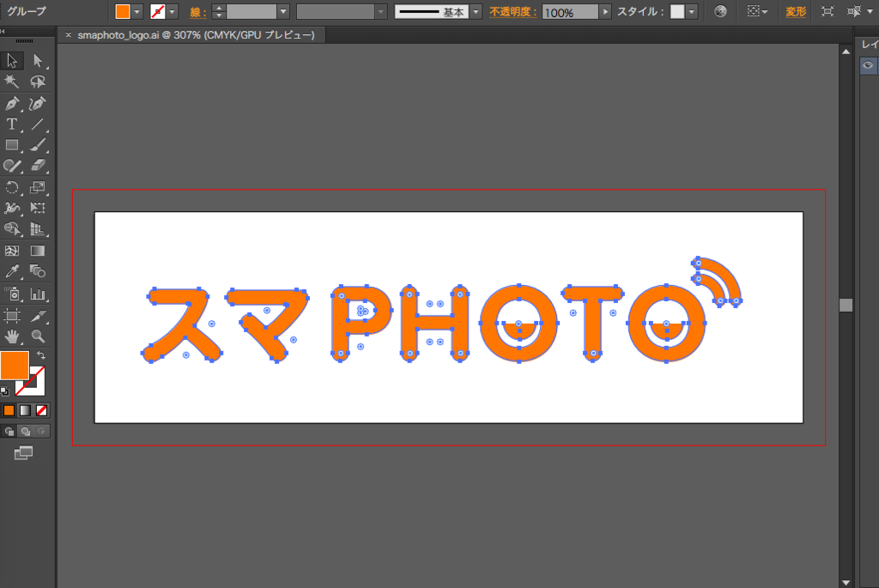Select the Eyedropper tool

click(12, 272)
